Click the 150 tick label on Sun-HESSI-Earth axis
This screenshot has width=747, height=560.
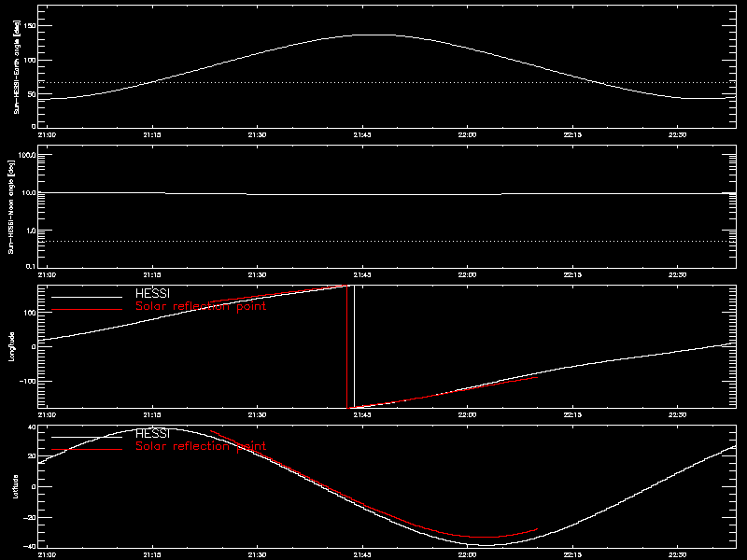pos(30,26)
